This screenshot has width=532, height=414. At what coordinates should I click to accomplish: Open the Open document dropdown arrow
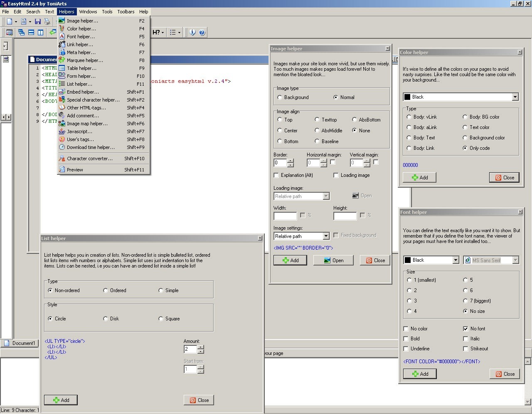tap(30, 22)
